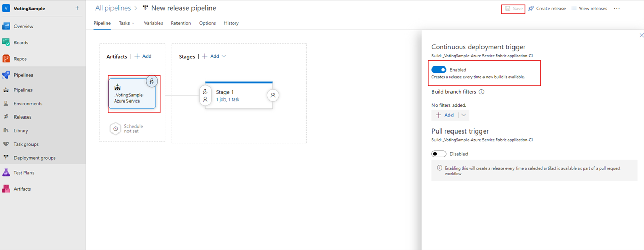This screenshot has width=644, height=250.
Task: Expand the Stages Add dropdown chevron
Action: pyautogui.click(x=223, y=56)
